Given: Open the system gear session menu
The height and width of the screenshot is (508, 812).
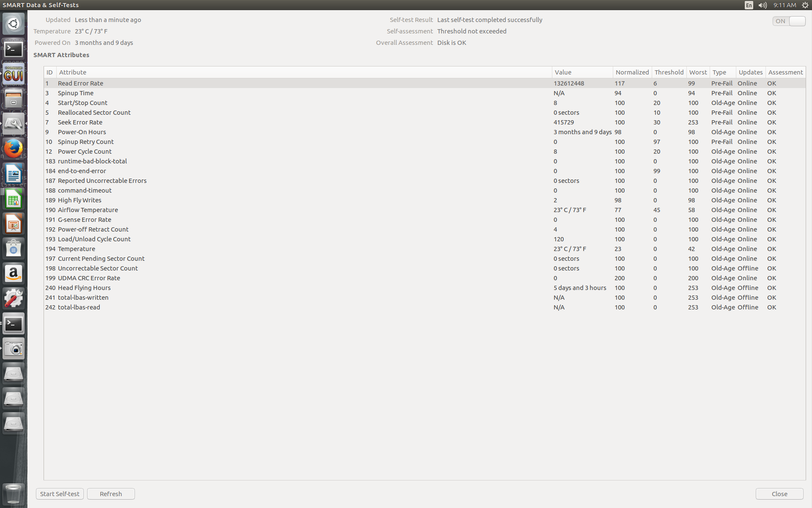Looking at the screenshot, I should click(x=805, y=5).
